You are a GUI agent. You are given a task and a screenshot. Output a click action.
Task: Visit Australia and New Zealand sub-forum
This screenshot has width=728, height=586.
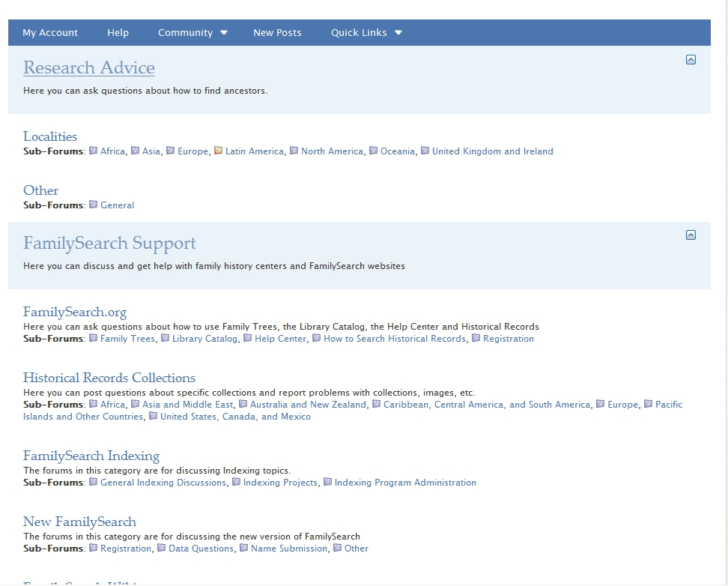(x=308, y=405)
